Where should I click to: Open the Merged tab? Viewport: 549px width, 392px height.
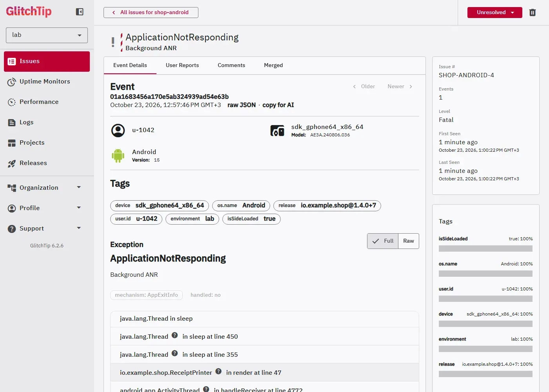[x=273, y=65]
